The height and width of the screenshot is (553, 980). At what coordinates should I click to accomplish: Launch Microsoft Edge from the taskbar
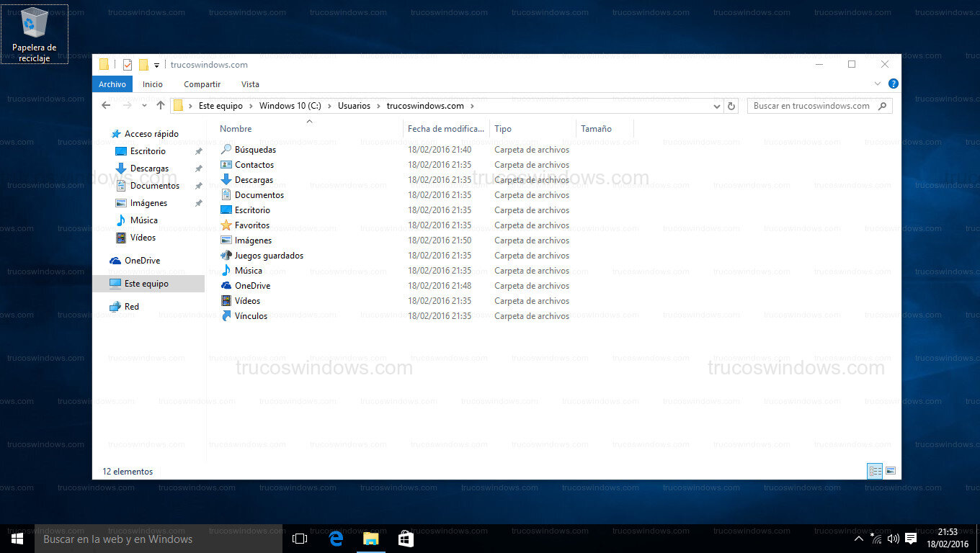(x=335, y=538)
